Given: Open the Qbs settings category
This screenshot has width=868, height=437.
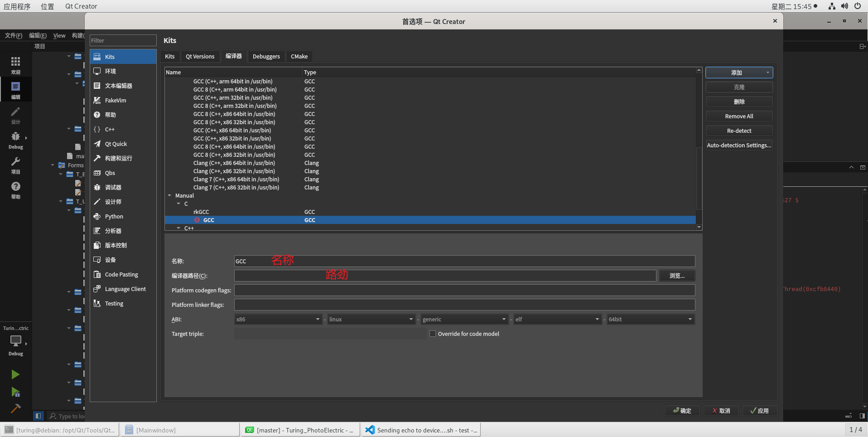Looking at the screenshot, I should point(123,173).
